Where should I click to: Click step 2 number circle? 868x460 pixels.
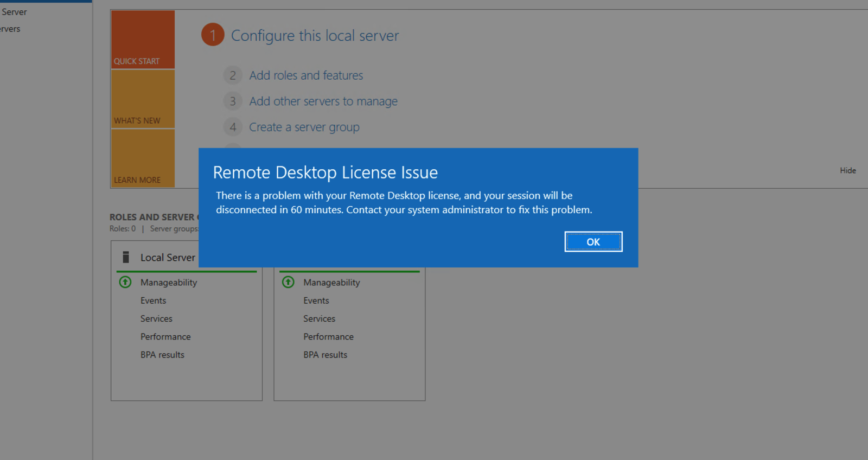point(233,75)
